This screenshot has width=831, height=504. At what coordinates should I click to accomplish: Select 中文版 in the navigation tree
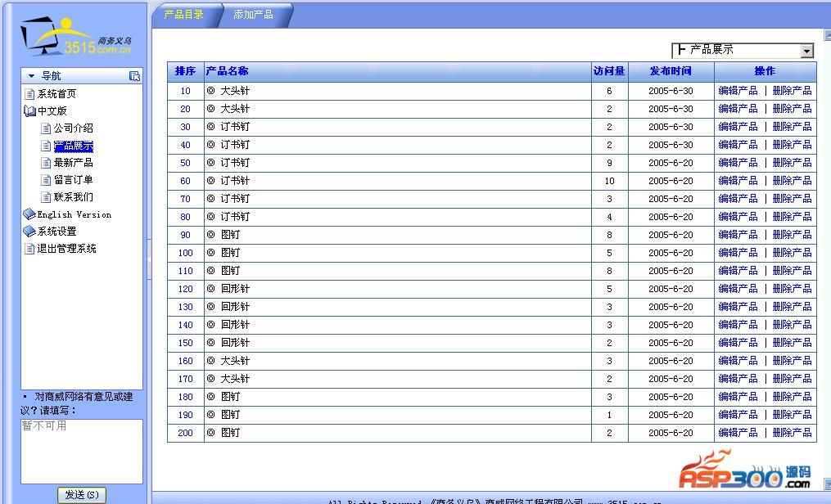click(52, 111)
